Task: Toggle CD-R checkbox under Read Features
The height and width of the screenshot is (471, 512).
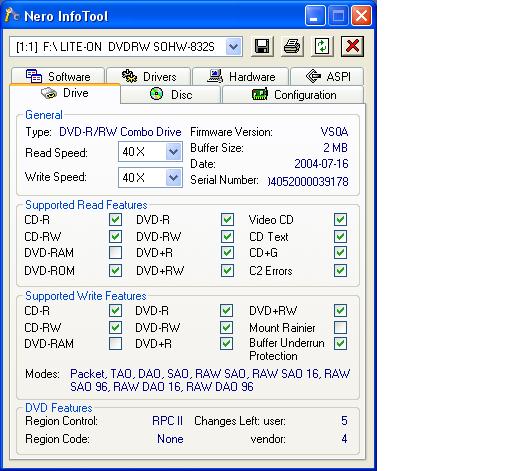Action: click(115, 220)
